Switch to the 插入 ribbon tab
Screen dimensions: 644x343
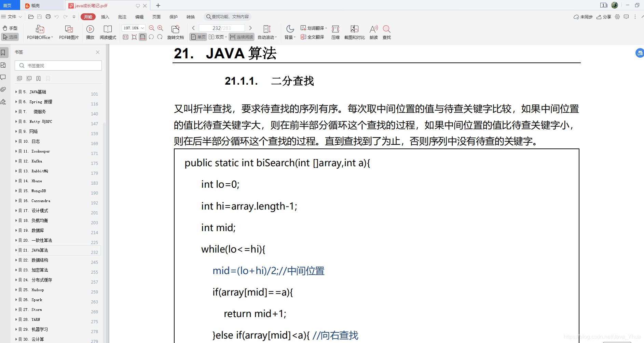105,17
